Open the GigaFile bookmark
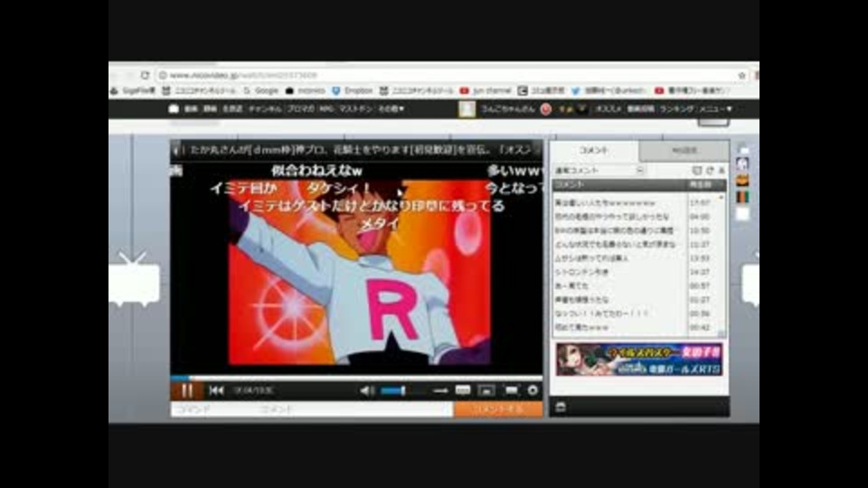Viewport: 868px width, 488px height. [133, 90]
